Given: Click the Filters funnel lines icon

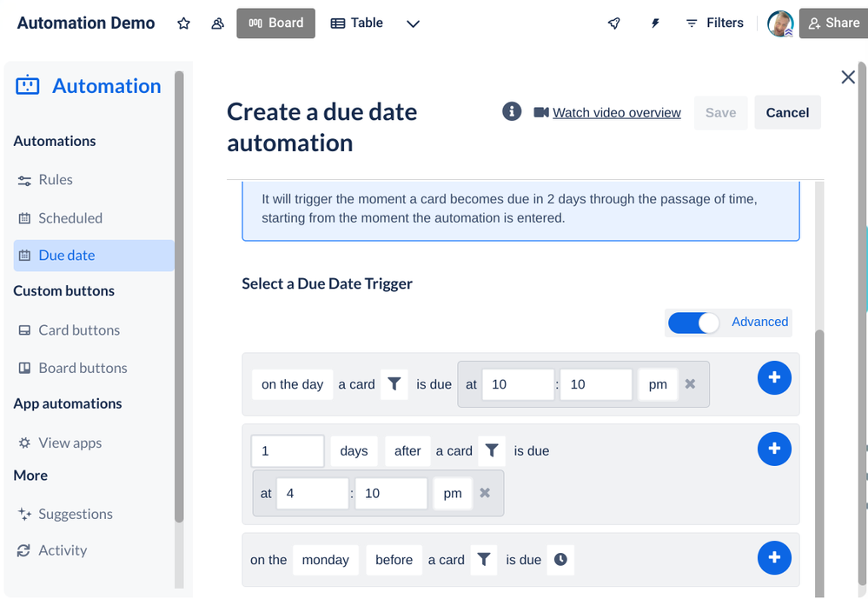Looking at the screenshot, I should coord(692,23).
